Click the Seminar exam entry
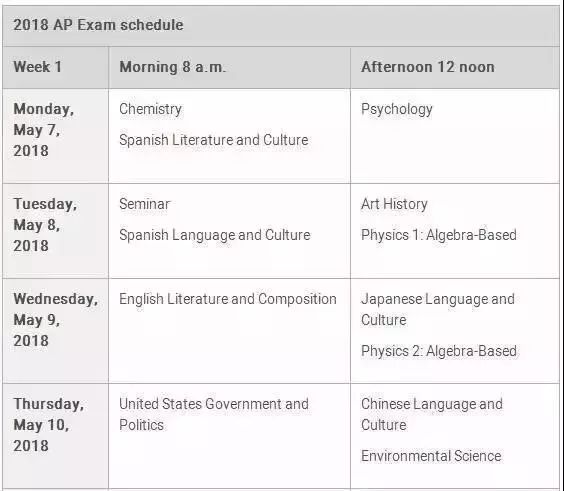This screenshot has width=564, height=491. coord(145,204)
